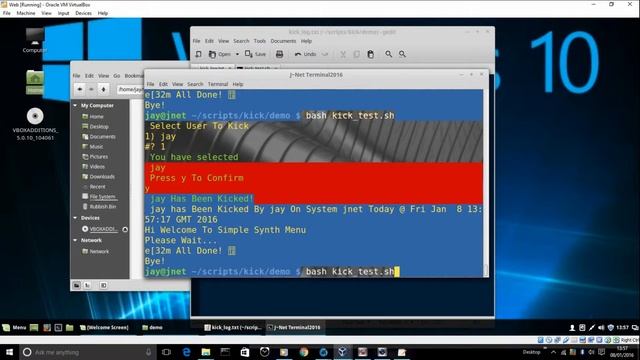Image resolution: width=640 pixels, height=360 pixels.
Task: Click the forward arrow in file manager
Action: click(91, 89)
